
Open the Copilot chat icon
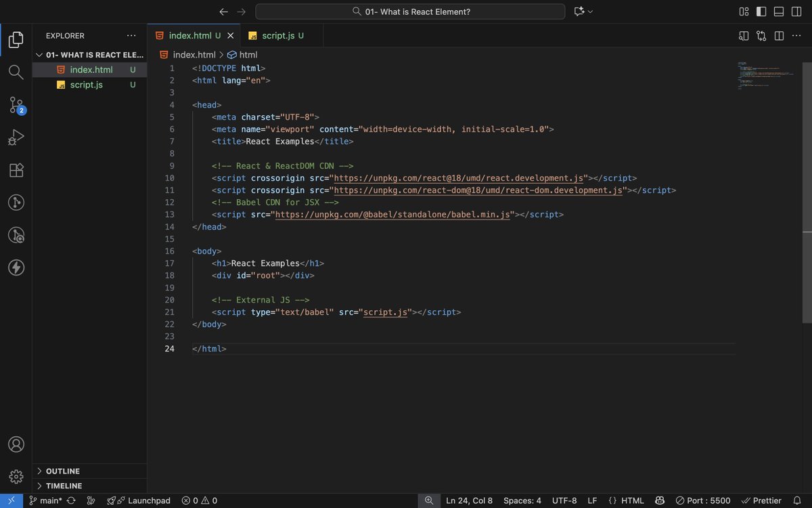[579, 12]
